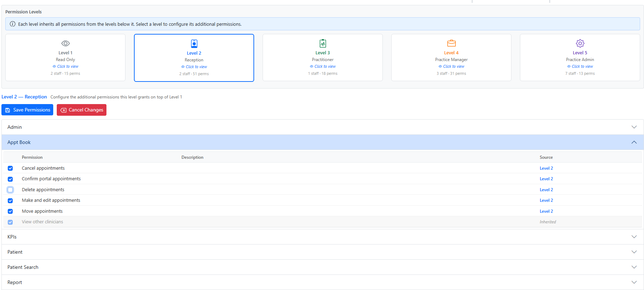Click the Cancel Changes button

click(x=81, y=110)
